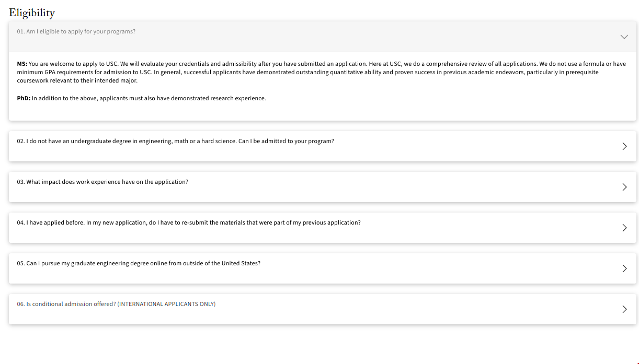Expand "What impact does work experience have"
The image size is (639, 364).
(102, 182)
